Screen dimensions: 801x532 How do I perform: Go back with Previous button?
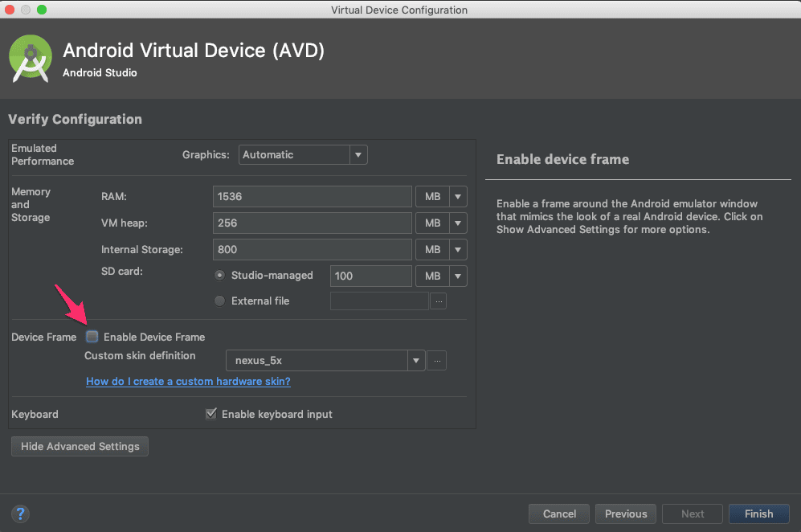pos(626,514)
